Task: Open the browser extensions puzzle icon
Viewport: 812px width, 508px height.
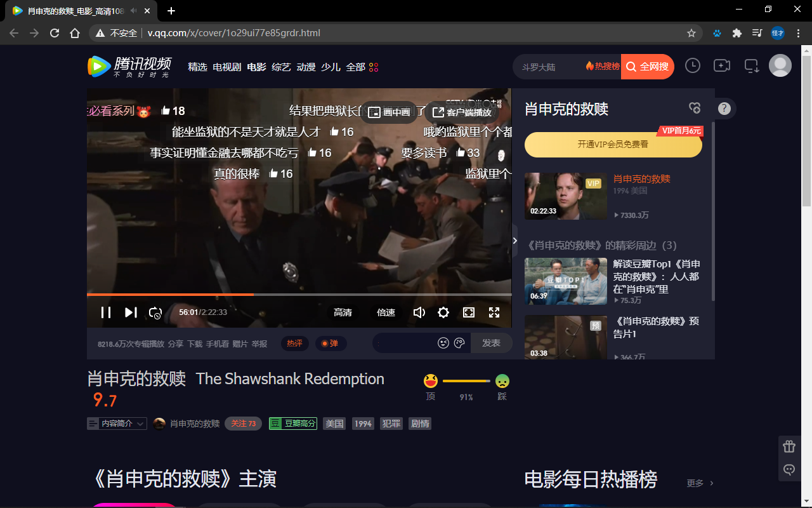Action: (x=737, y=33)
